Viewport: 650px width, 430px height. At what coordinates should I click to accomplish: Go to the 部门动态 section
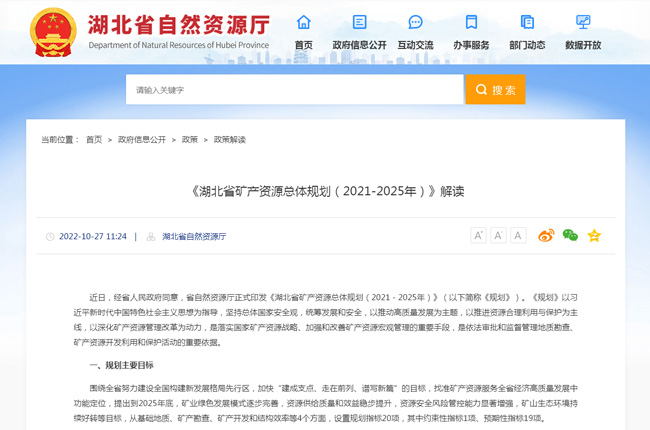tap(527, 23)
